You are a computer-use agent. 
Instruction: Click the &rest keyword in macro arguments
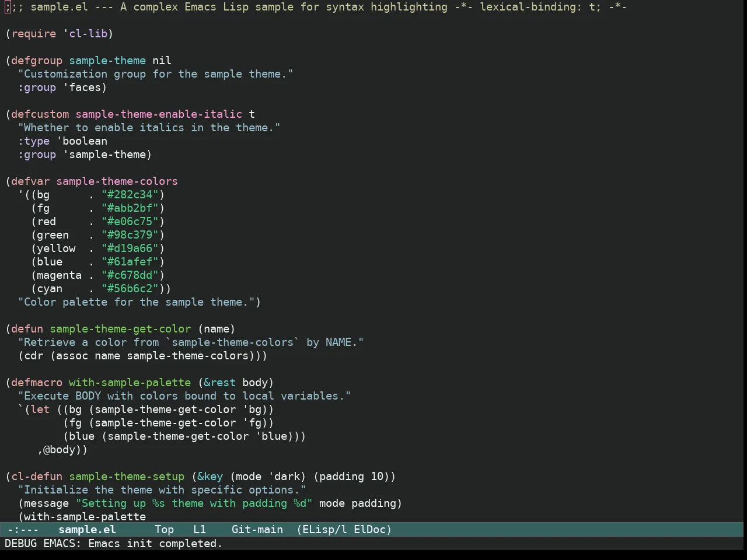[220, 383]
